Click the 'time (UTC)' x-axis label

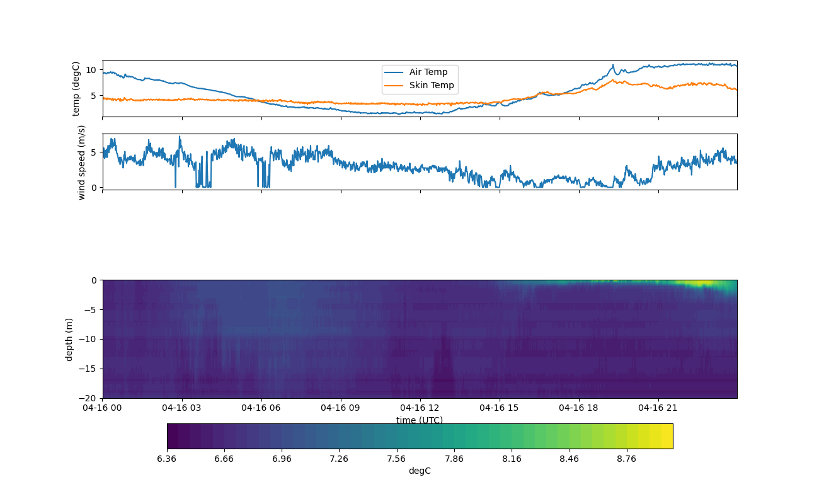point(420,420)
